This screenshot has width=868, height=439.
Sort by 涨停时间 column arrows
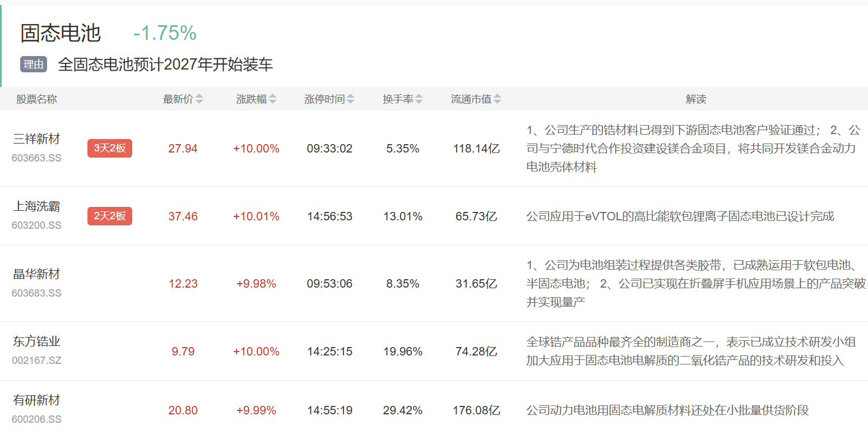click(x=350, y=99)
